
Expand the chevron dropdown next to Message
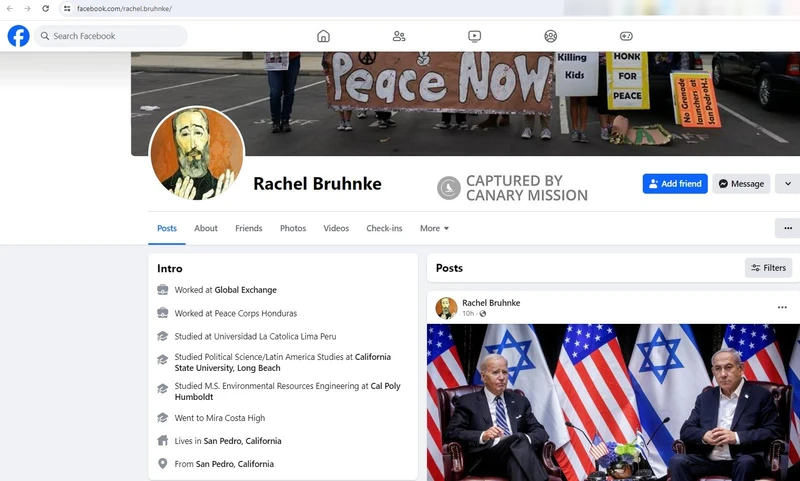click(x=788, y=184)
